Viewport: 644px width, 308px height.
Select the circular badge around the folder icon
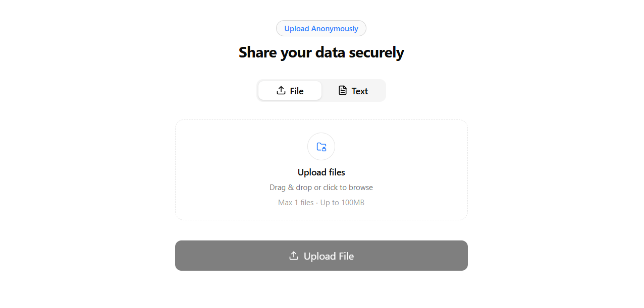click(x=321, y=147)
